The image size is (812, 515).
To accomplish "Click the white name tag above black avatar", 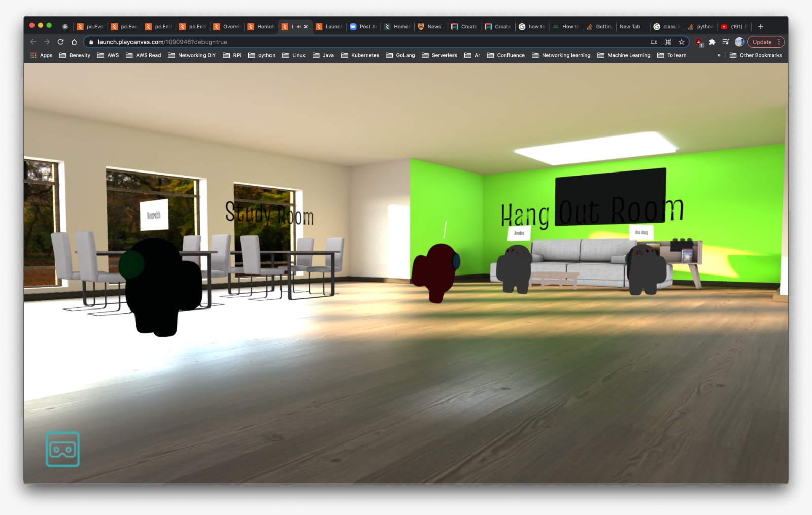I will (154, 215).
